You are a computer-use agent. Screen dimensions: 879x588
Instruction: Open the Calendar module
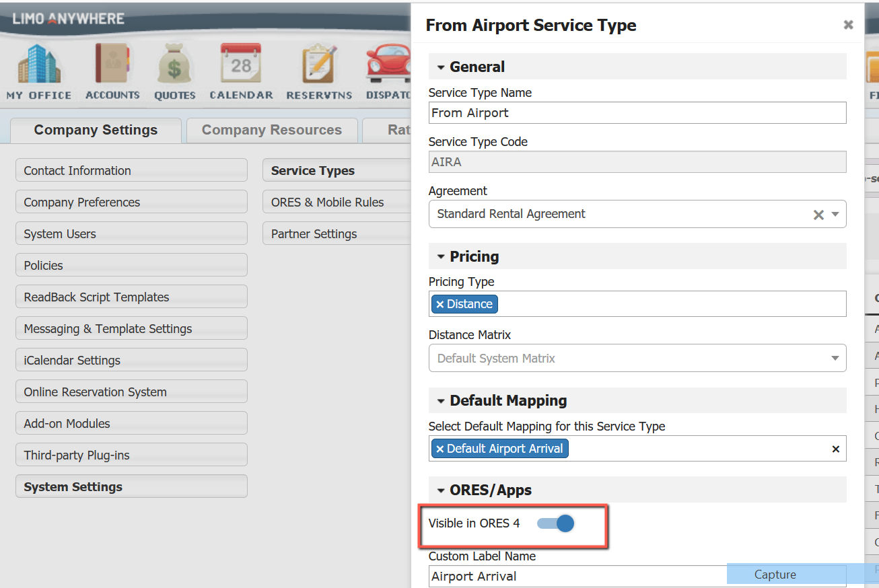(240, 71)
